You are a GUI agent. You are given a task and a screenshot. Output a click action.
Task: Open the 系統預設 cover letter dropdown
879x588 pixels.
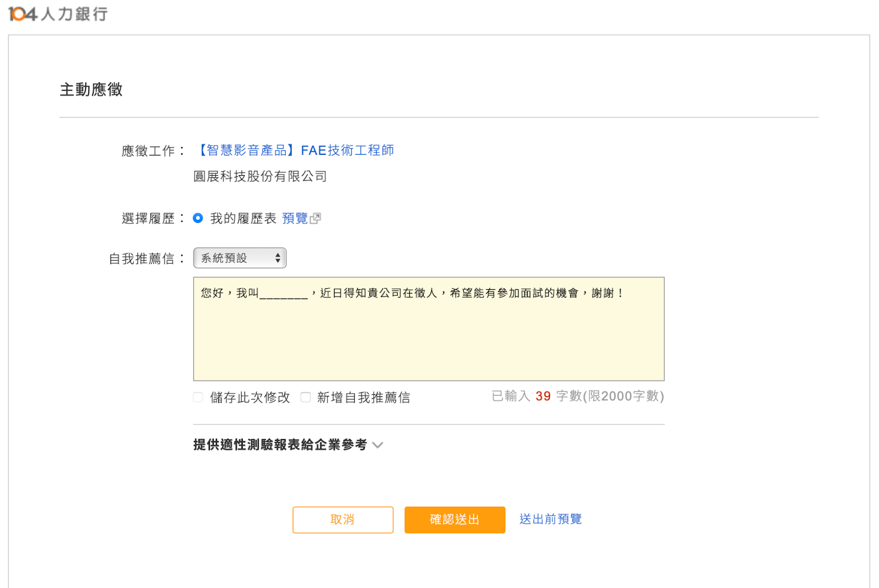240,258
